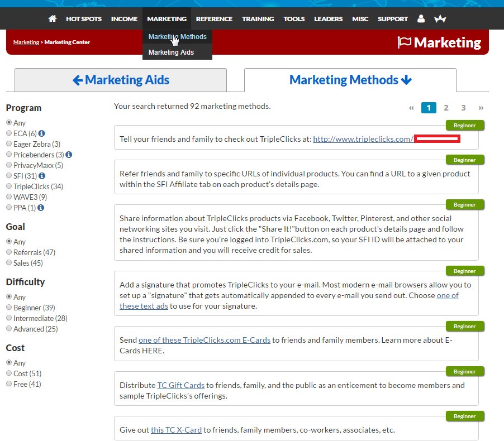The image size is (504, 441).
Task: Open the tripleclicks.com URL link
Action: [x=363, y=139]
